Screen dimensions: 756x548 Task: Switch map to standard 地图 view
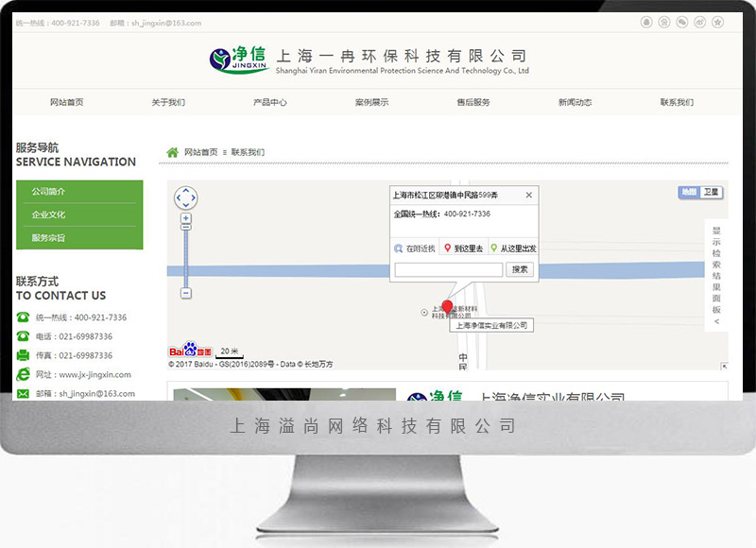pos(689,192)
